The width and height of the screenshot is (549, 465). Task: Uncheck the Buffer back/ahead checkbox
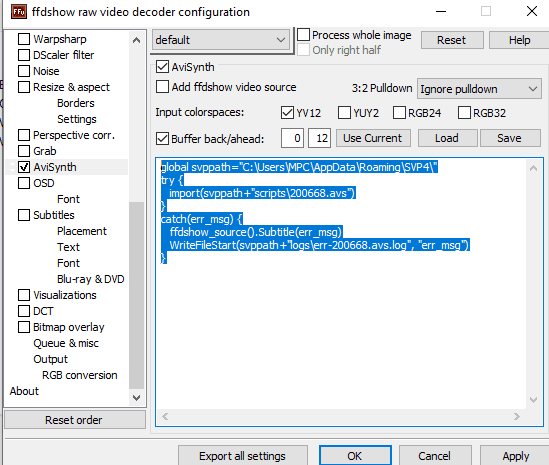[x=162, y=139]
